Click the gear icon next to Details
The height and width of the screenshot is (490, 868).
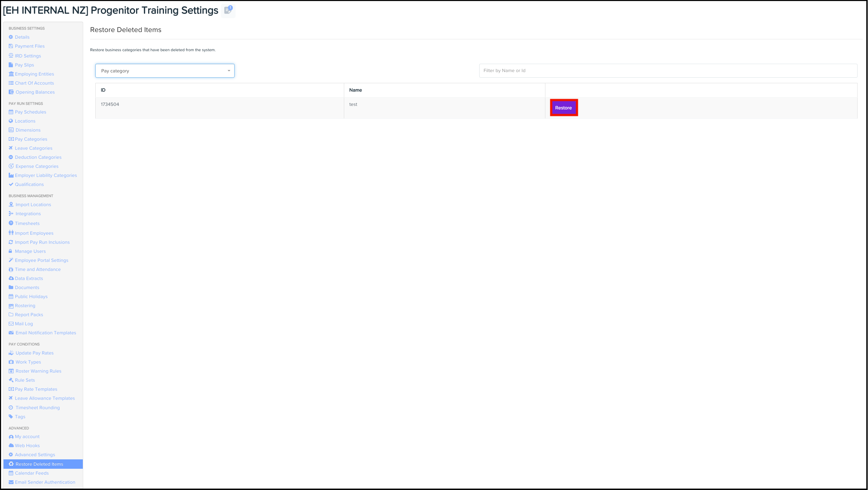pyautogui.click(x=11, y=37)
